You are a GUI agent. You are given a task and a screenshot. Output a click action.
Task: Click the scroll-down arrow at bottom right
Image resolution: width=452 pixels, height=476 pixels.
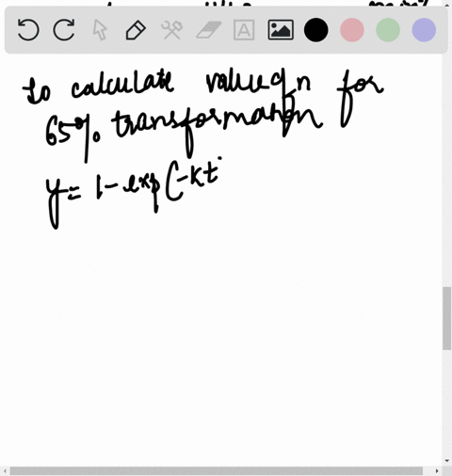[447, 461]
